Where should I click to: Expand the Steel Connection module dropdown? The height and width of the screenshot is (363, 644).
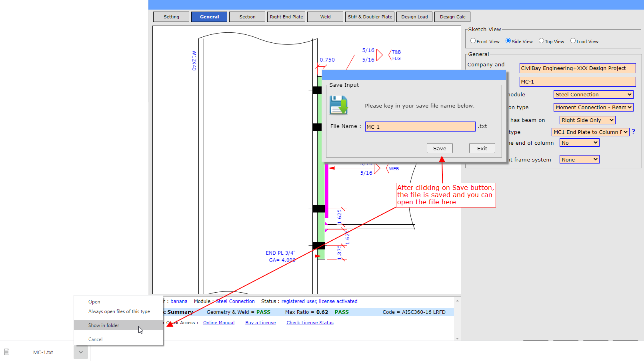(x=593, y=95)
